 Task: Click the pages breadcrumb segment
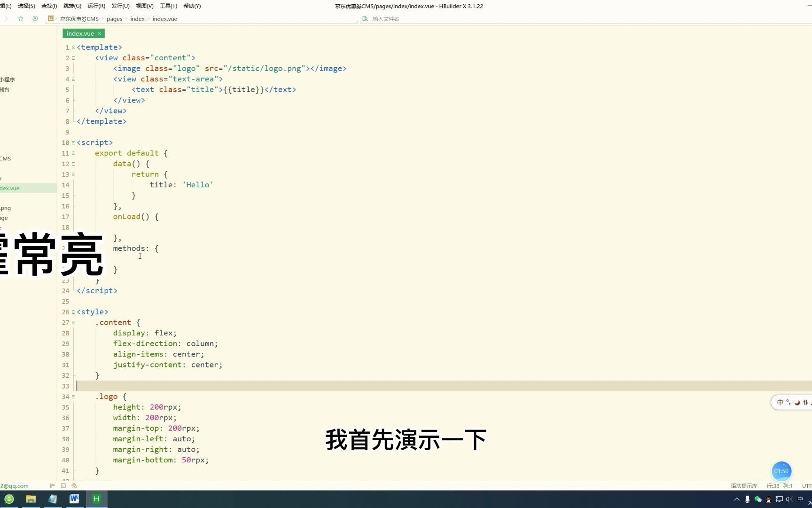pyautogui.click(x=114, y=19)
